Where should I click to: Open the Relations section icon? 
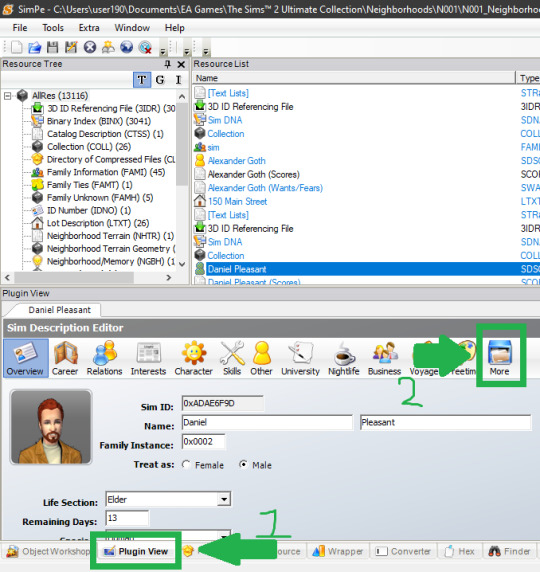(104, 358)
